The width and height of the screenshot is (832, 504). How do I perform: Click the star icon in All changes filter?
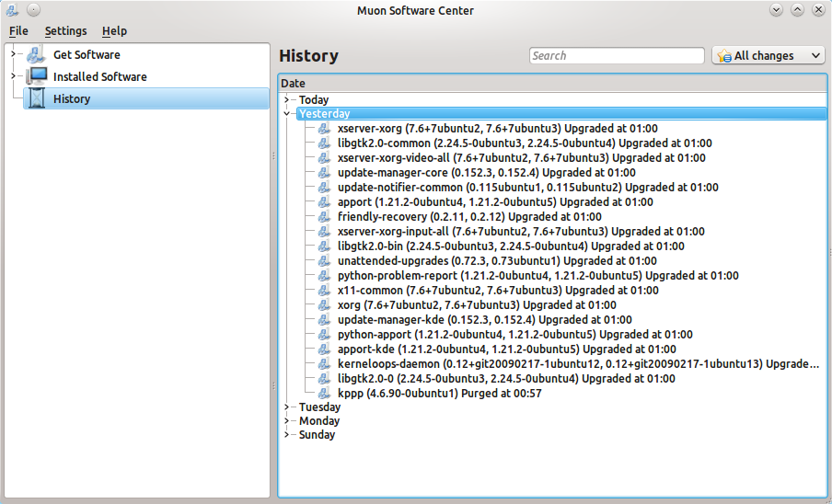(724, 56)
